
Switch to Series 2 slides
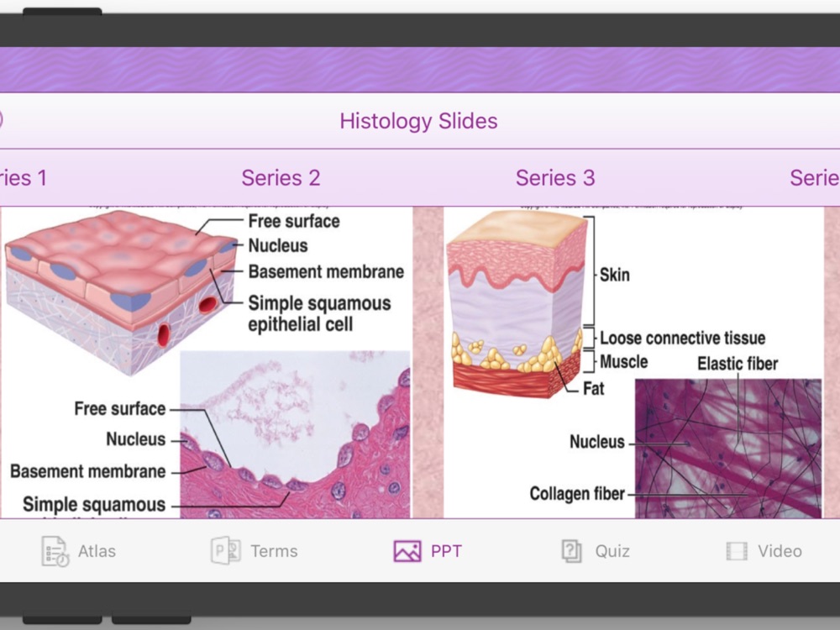point(281,178)
